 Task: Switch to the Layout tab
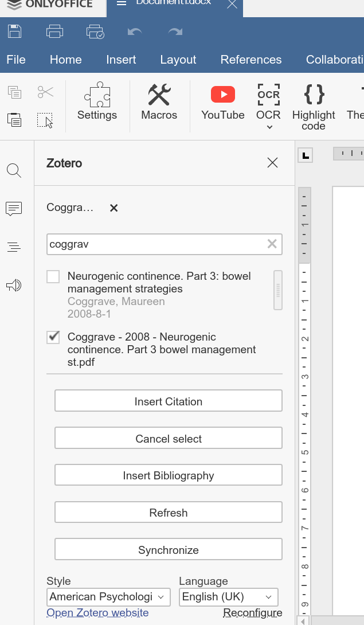click(x=178, y=60)
